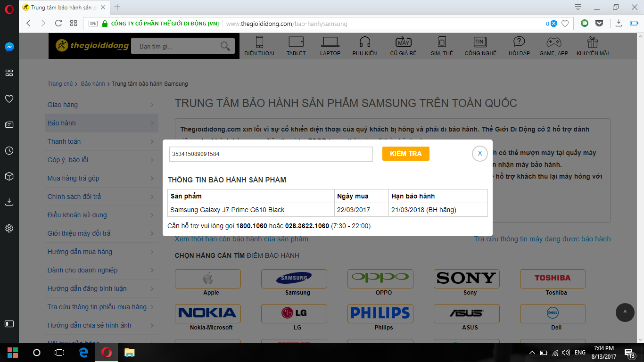644x362 pixels.
Task: Click thegioididong logo
Action: click(92, 46)
